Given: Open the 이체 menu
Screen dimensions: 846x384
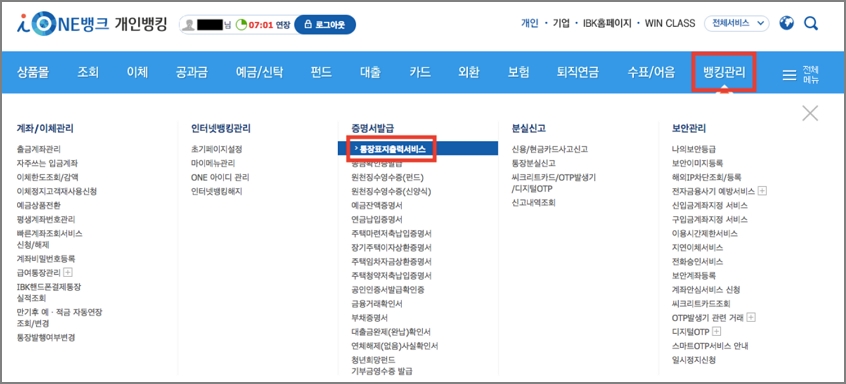Looking at the screenshot, I should 137,72.
